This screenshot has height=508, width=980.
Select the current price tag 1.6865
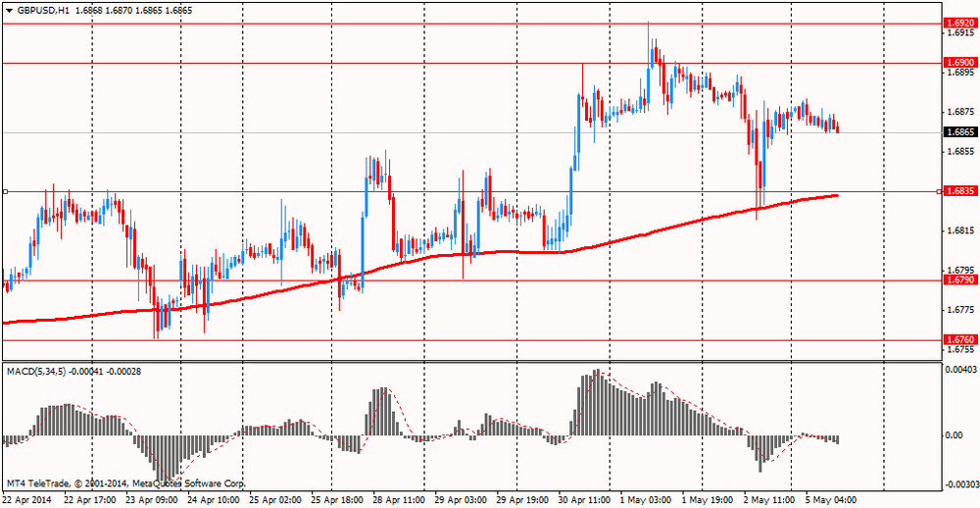tap(958, 132)
